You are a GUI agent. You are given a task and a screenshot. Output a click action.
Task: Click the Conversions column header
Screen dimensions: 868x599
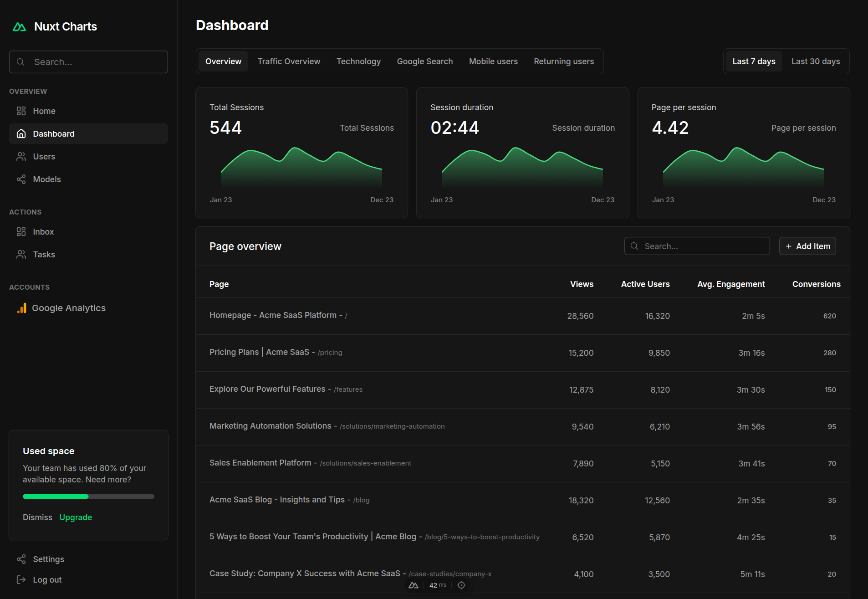(816, 284)
